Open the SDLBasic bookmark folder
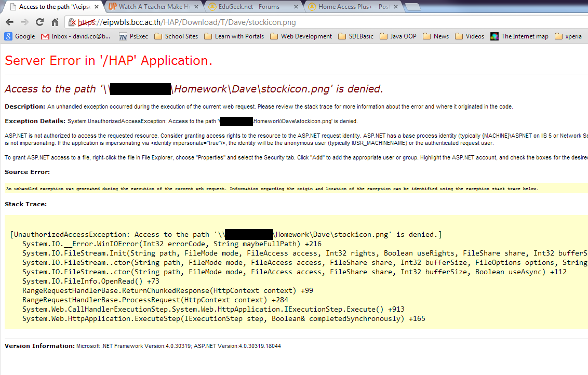This screenshot has height=375, width=588. click(355, 36)
